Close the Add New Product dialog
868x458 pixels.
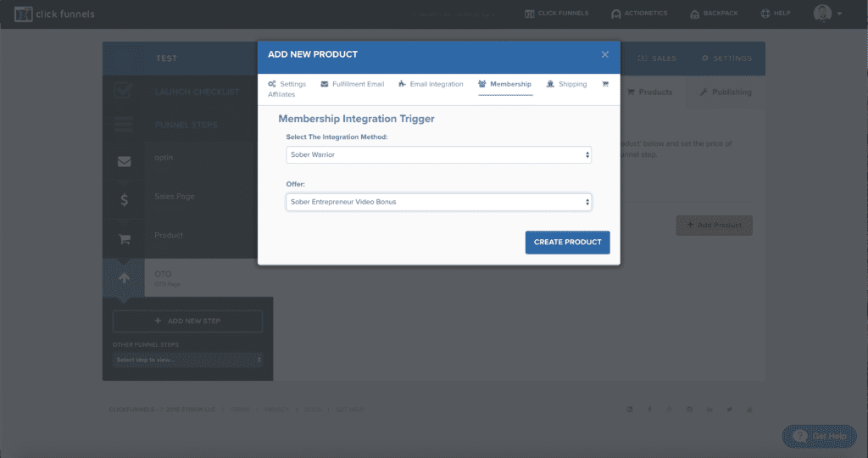click(604, 54)
